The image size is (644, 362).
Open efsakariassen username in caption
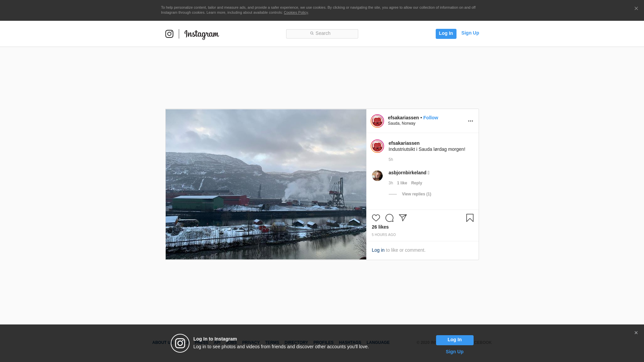click(404, 143)
